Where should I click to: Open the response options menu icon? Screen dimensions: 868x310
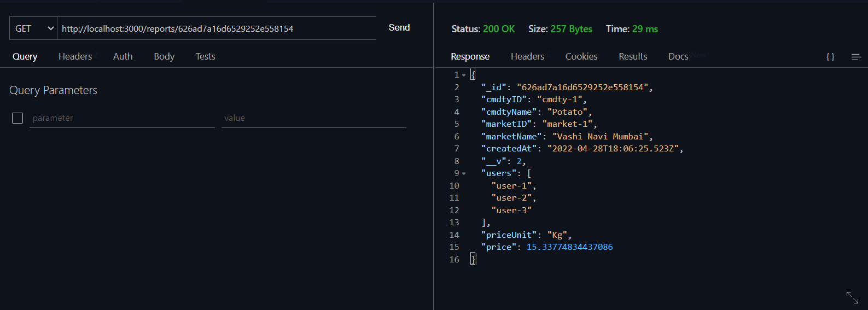coord(857,57)
